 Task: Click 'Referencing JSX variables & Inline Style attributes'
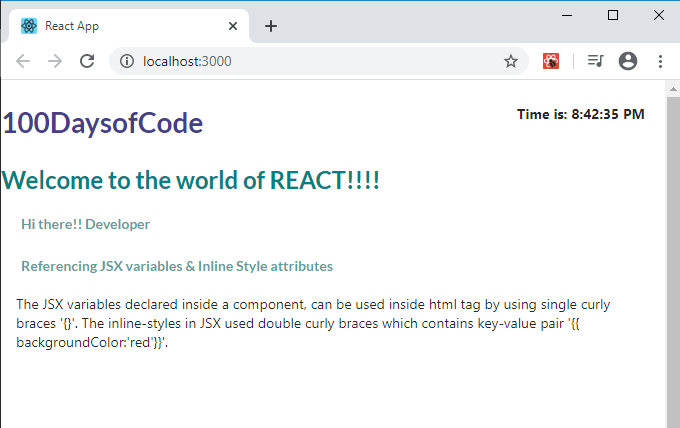177,266
